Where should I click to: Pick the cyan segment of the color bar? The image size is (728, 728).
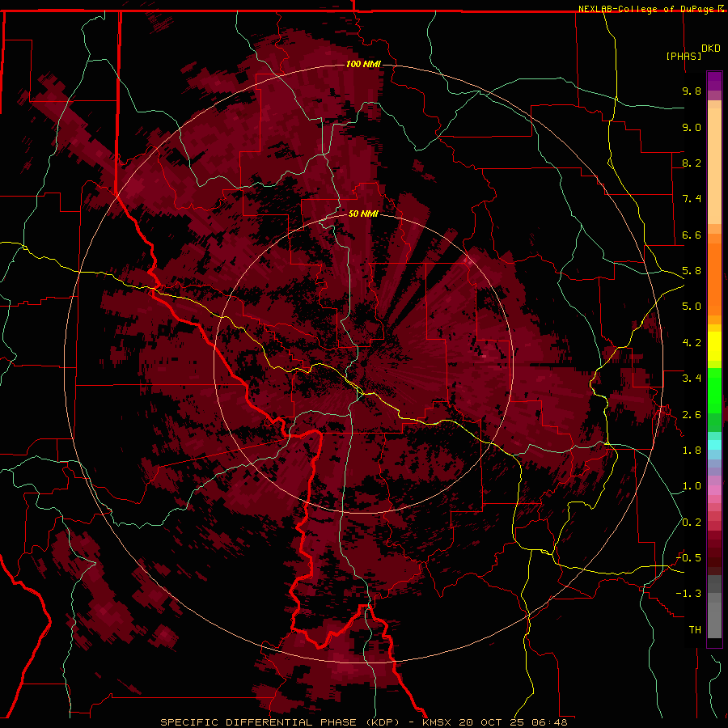pos(714,444)
